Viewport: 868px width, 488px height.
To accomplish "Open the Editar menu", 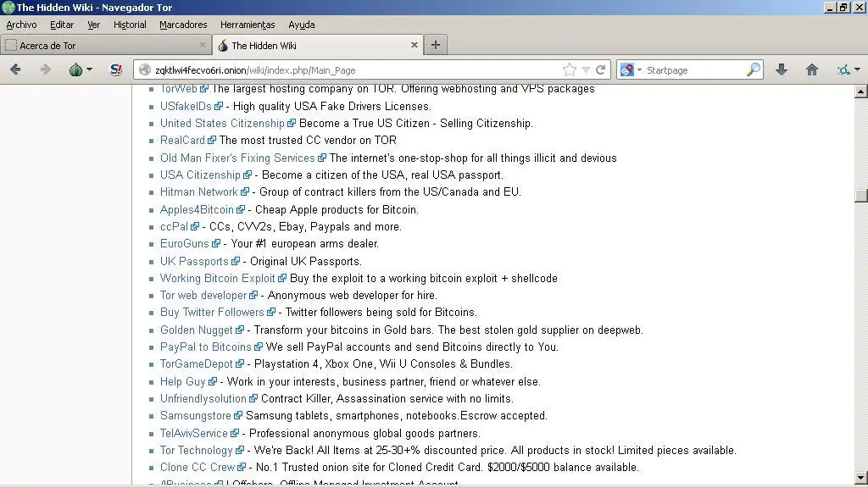I will (61, 25).
